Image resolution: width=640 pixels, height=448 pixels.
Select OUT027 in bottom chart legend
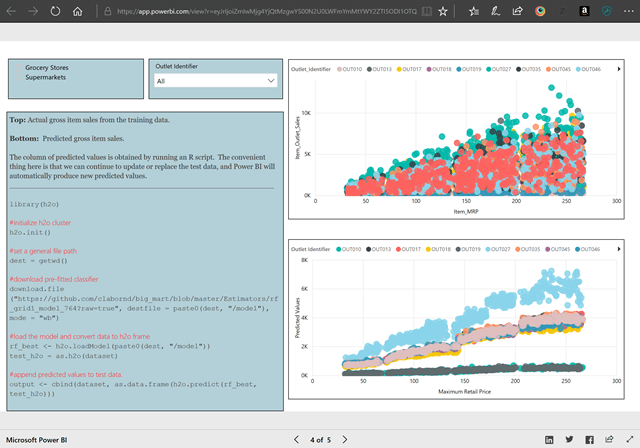coord(498,249)
